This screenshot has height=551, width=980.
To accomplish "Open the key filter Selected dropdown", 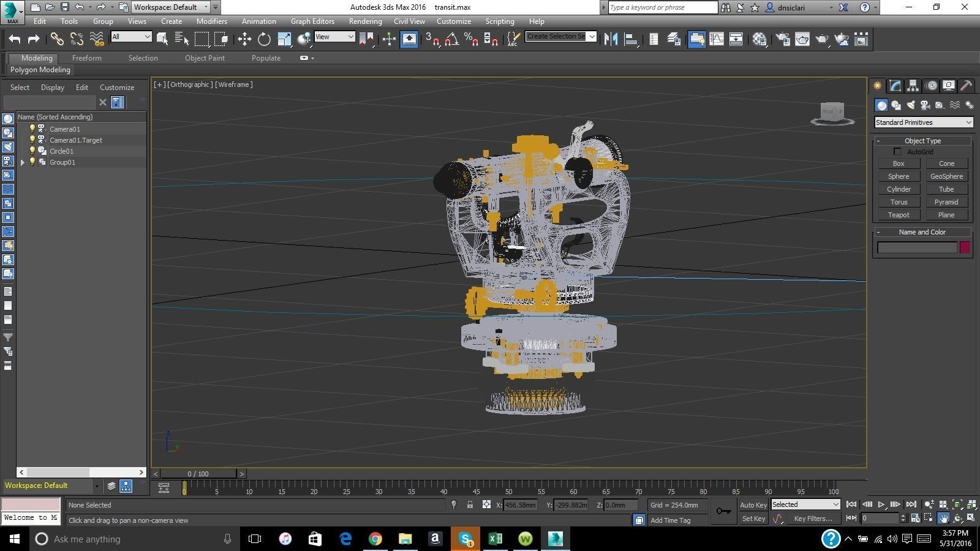I will coord(805,504).
